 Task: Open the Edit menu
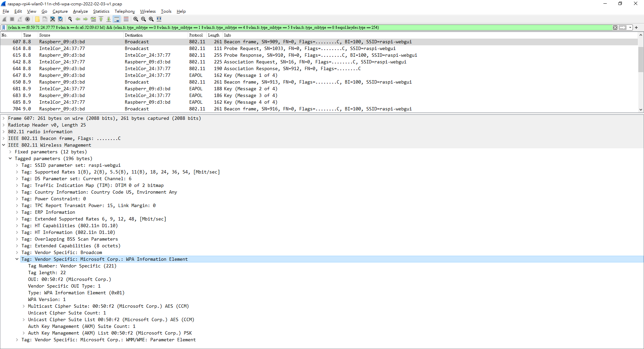[18, 11]
